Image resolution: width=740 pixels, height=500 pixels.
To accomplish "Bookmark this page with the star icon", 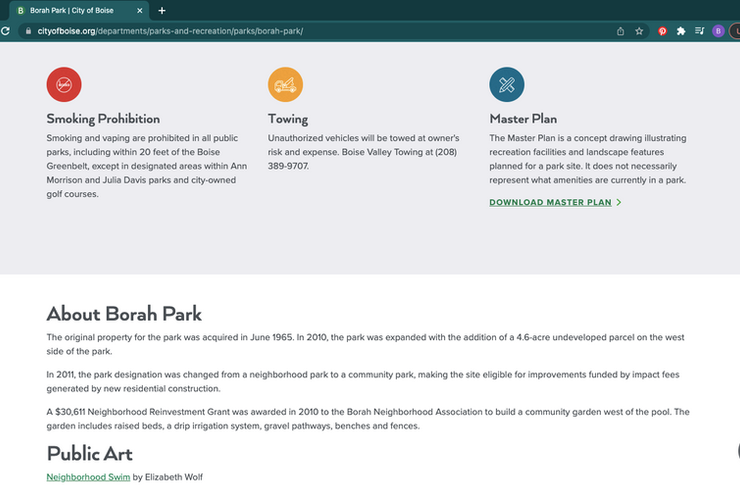I will 639,31.
